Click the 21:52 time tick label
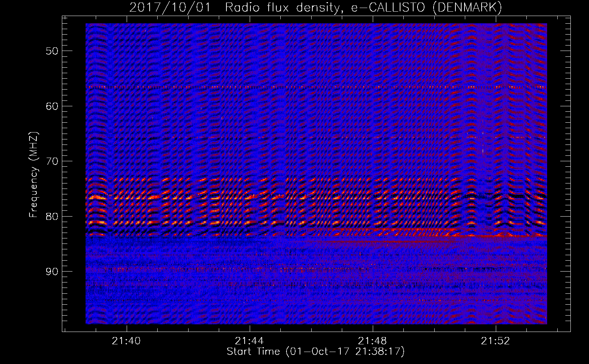 (495, 341)
